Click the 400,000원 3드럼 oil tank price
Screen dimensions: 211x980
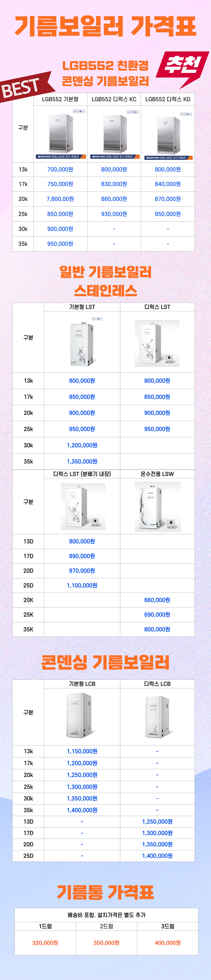168,943
